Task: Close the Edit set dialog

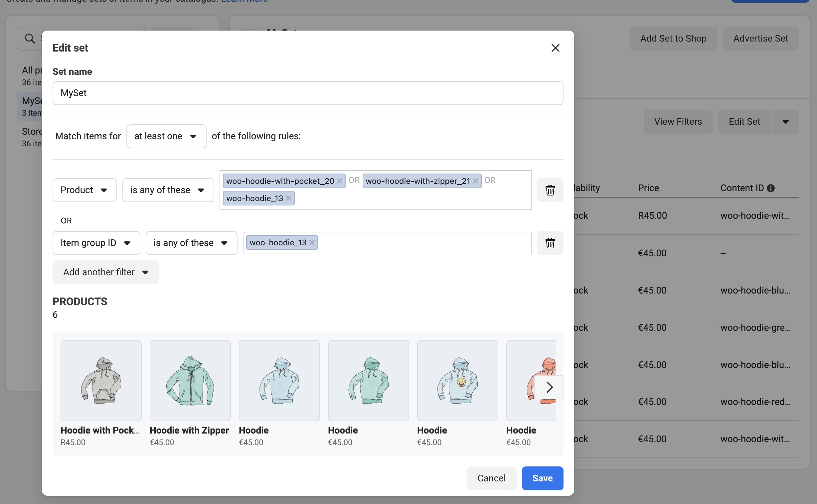Action: point(555,48)
